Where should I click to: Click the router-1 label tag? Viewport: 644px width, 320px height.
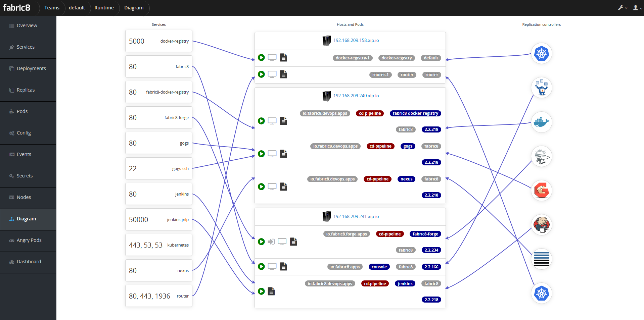pos(380,75)
